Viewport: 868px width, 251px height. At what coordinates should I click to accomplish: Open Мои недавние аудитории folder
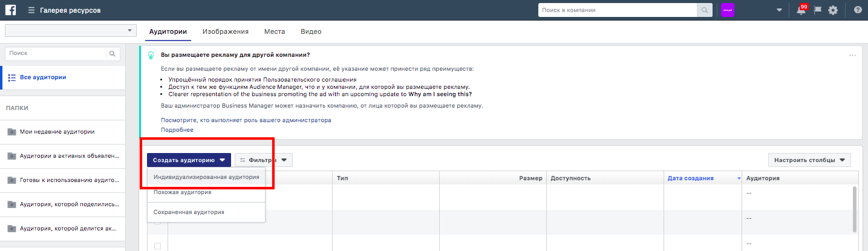coord(57,131)
